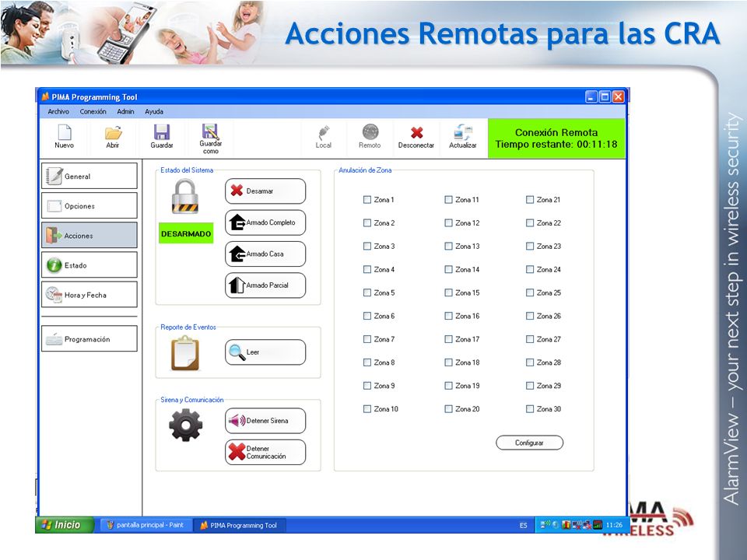Click the DESARMADO status label
Viewport: 747px width, 560px height.
click(186, 234)
